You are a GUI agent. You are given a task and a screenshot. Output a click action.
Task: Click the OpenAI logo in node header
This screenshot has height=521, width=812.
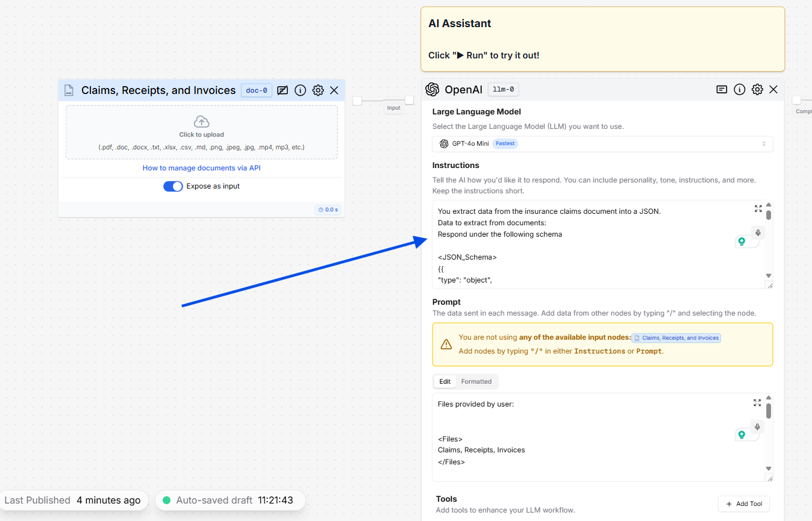click(432, 90)
